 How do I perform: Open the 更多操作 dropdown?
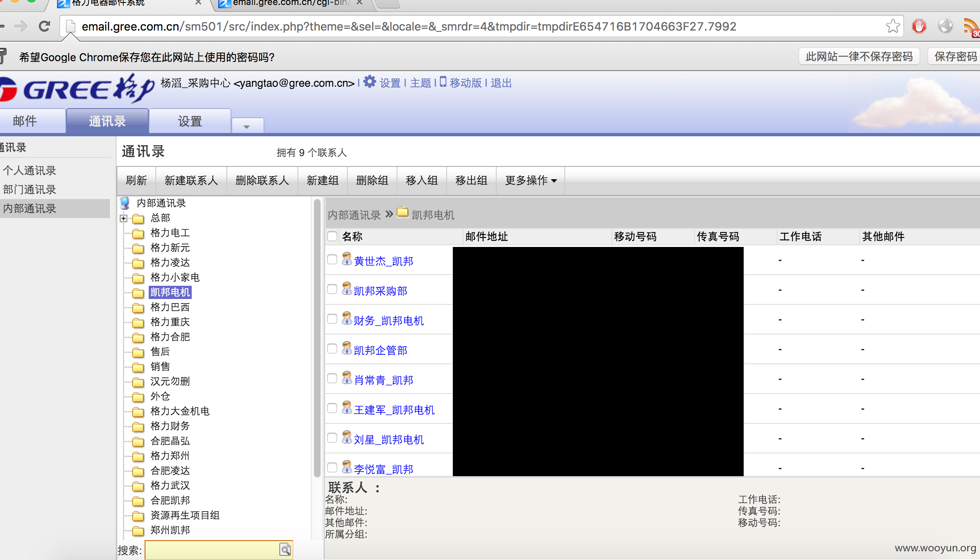[530, 180]
